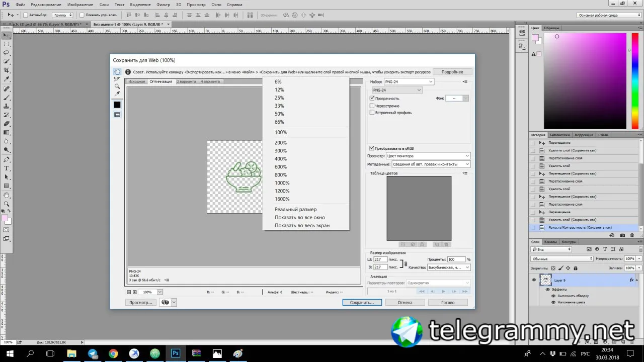Viewport: 644px width, 362px height.
Task: Toggle Quick Mask mode
Action: (7, 230)
